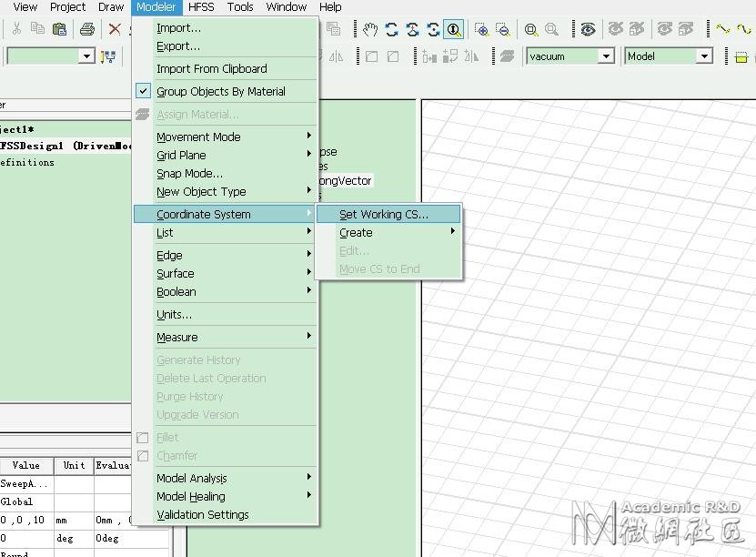The height and width of the screenshot is (557, 756).
Task: Toggle Group Objects By Material checkmark
Action: click(x=143, y=91)
